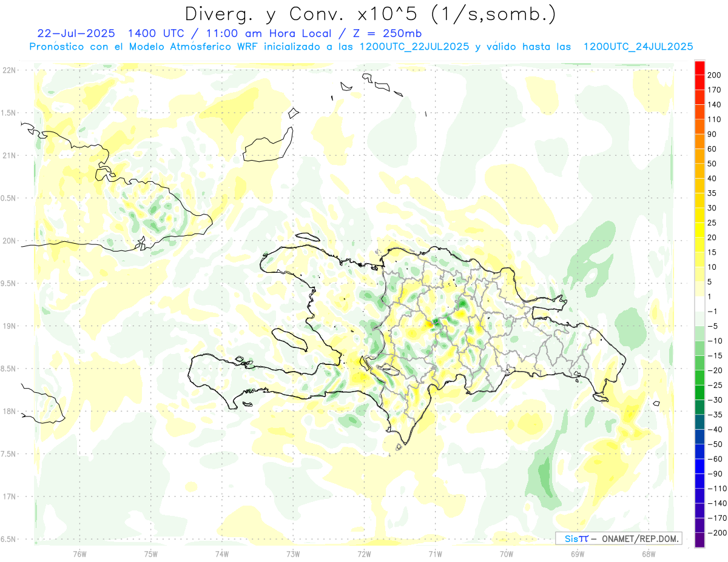
Task: Click the '75W' longitude label
Action: (151, 554)
